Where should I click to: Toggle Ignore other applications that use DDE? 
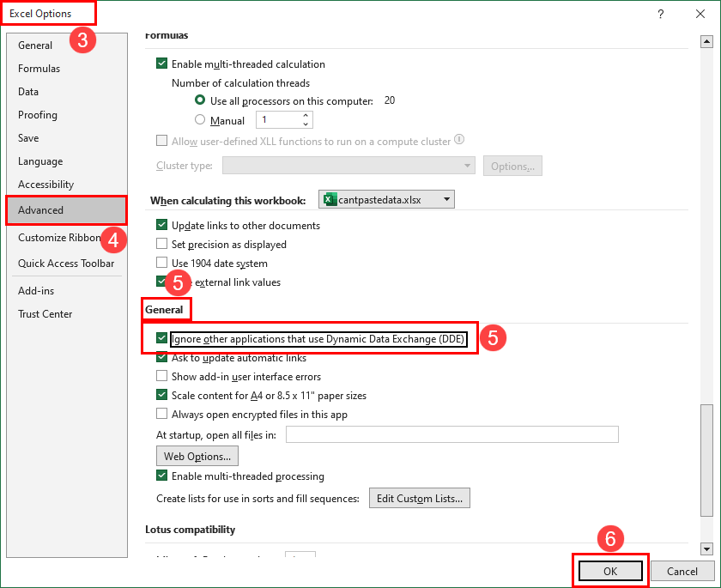(161, 338)
